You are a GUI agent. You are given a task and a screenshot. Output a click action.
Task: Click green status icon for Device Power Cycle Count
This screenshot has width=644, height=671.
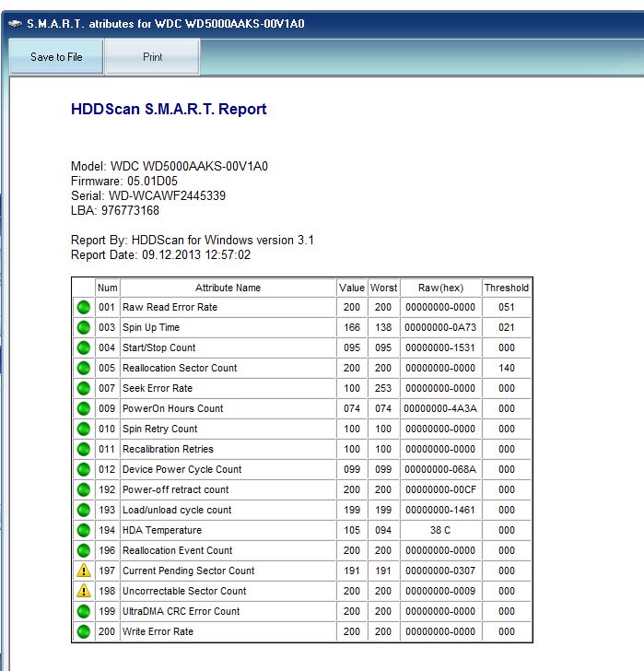coord(84,469)
